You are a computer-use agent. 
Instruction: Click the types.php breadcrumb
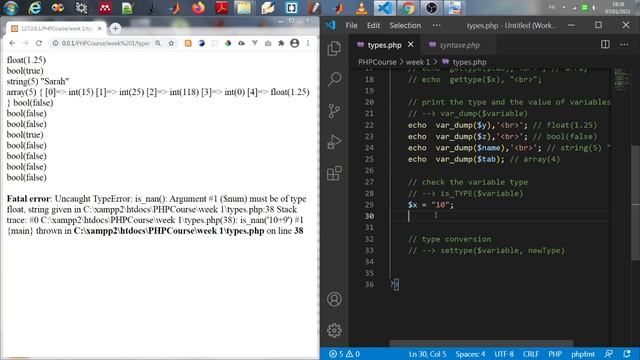coord(469,62)
